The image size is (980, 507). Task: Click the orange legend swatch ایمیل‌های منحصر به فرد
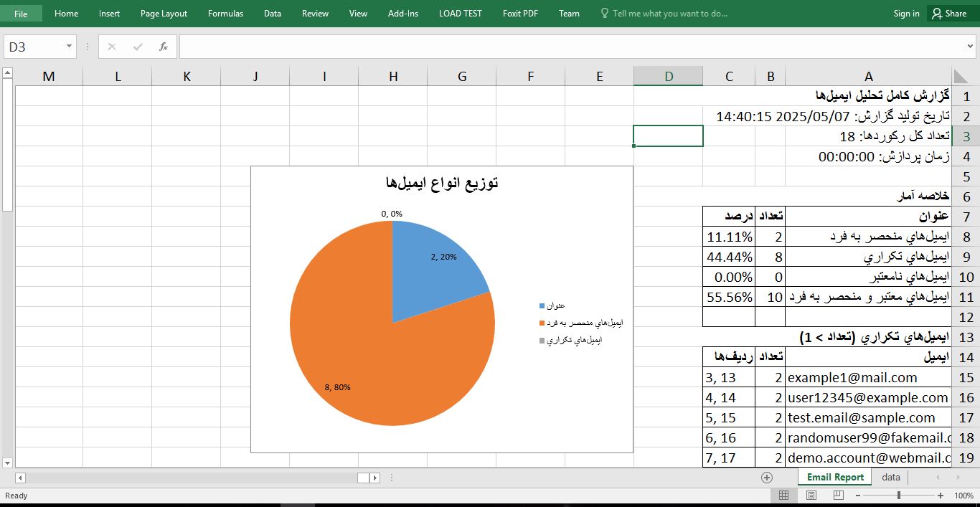coord(542,323)
